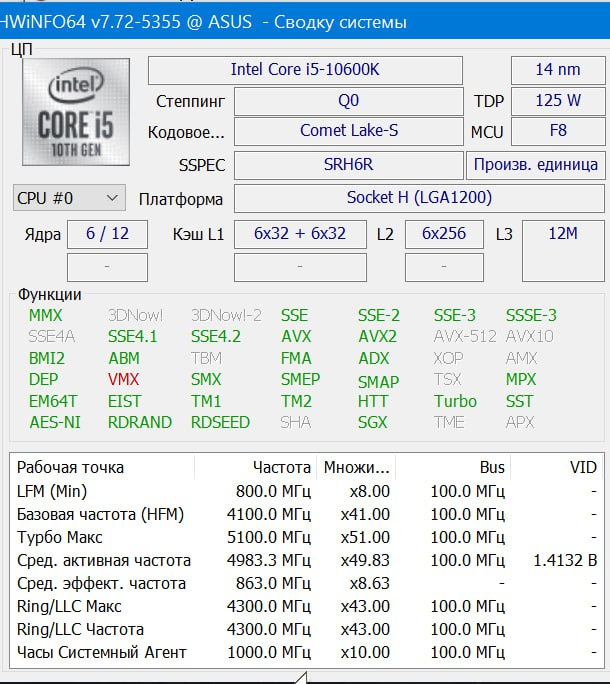Select the LFM (Min) row
Screen dimensions: 610x684
click(307, 492)
